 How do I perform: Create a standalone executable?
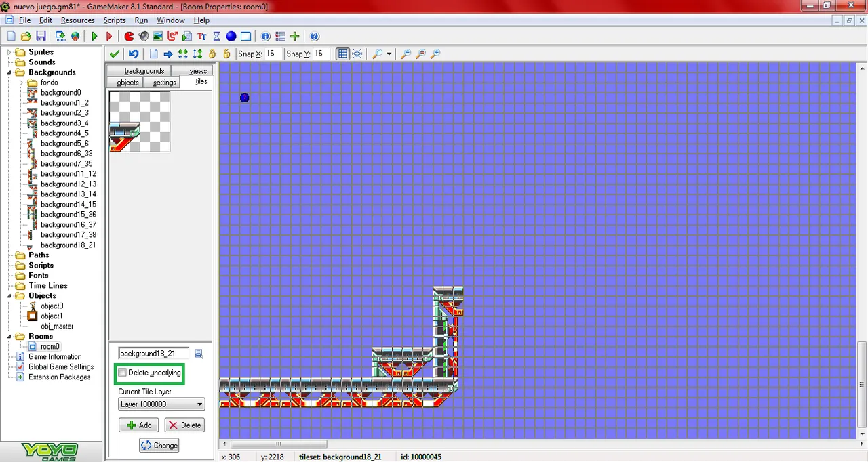(x=60, y=36)
